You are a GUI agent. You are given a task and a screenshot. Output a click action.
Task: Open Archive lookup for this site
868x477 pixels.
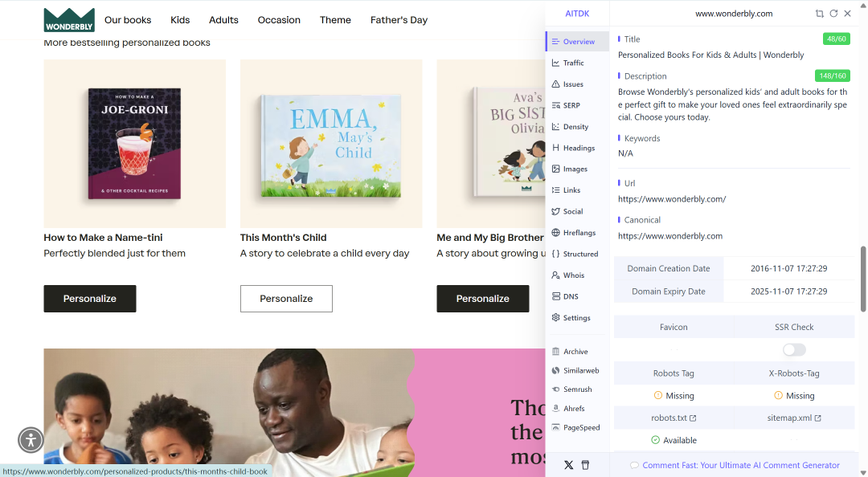[577, 352]
